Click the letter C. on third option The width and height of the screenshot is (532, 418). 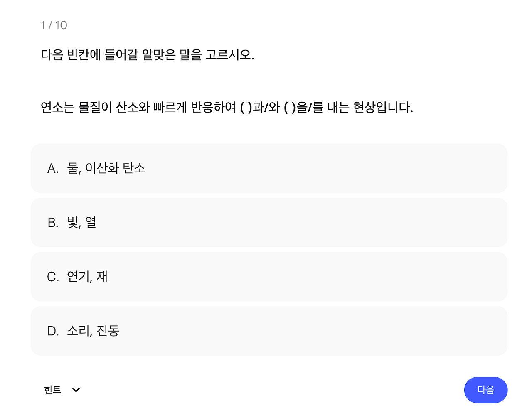coord(53,277)
